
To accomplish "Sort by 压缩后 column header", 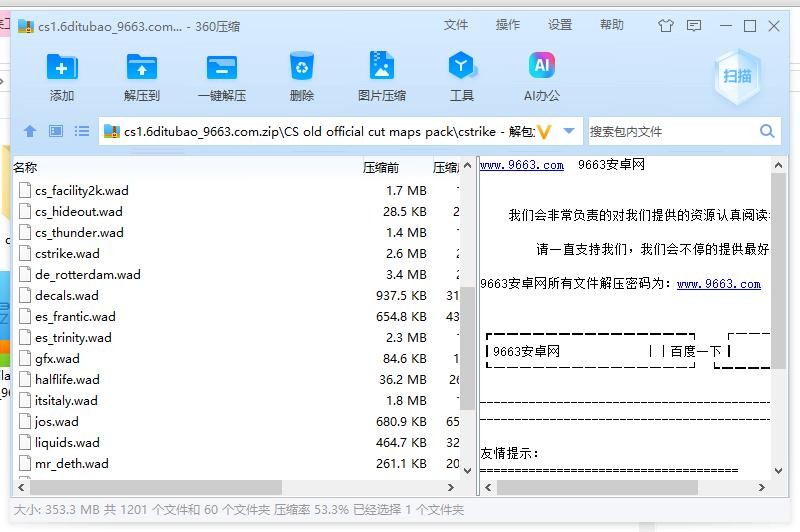I will pyautogui.click(x=445, y=167).
